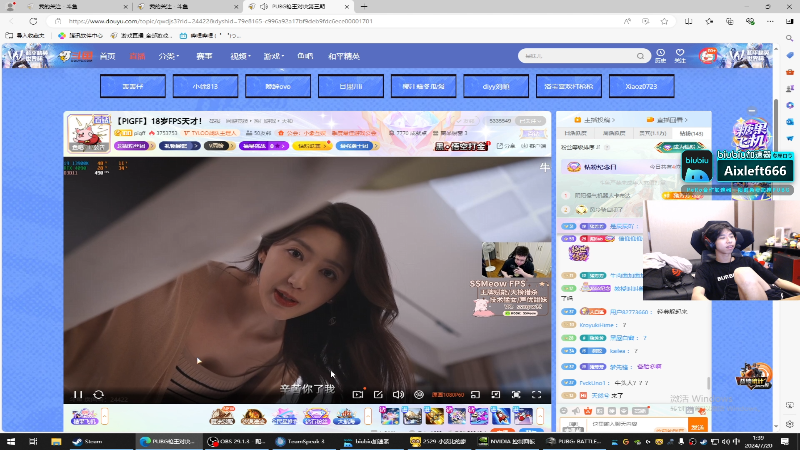Switch to the first browser tab

coord(77,7)
